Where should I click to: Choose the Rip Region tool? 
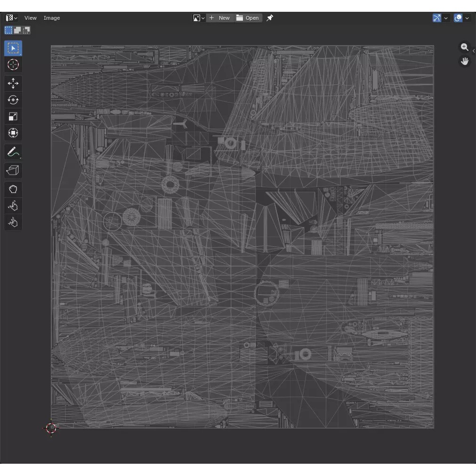tap(13, 170)
